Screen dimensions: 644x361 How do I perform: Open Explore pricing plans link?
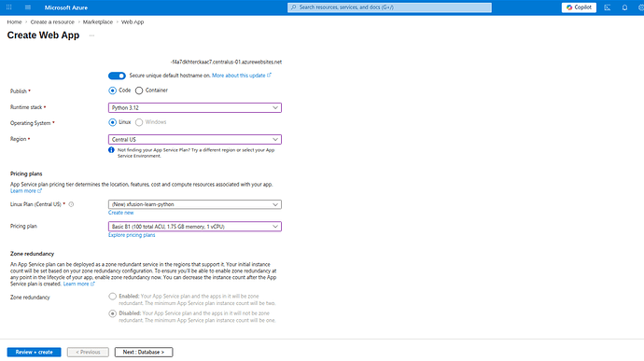point(132,235)
